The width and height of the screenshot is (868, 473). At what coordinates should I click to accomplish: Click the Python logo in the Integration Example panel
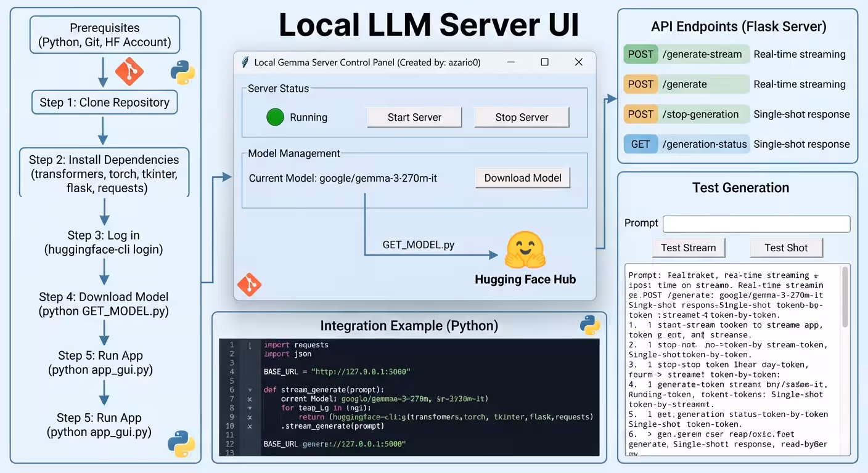(x=590, y=324)
